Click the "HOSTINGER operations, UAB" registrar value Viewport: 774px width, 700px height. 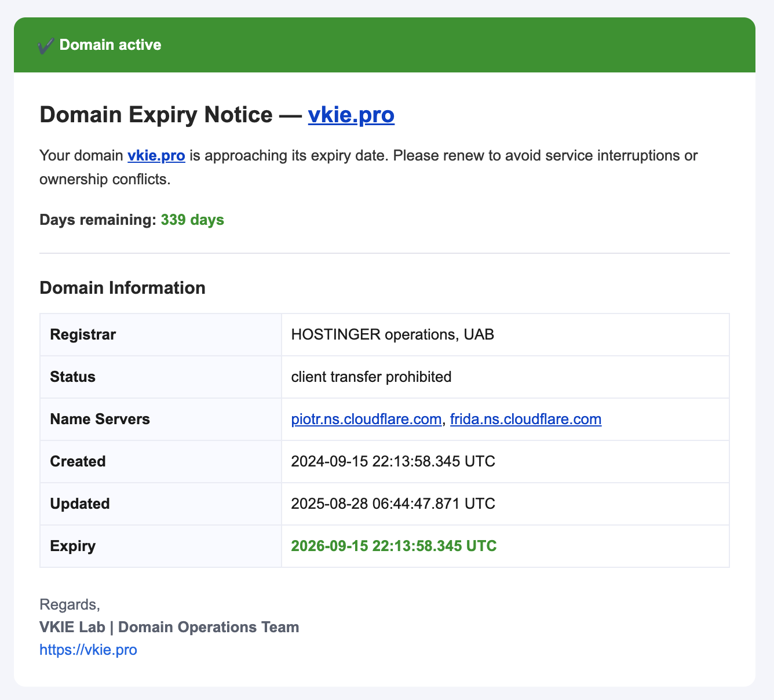[x=392, y=334]
